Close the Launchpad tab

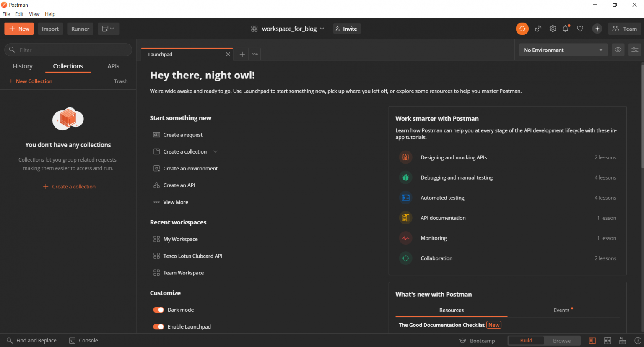coord(228,55)
